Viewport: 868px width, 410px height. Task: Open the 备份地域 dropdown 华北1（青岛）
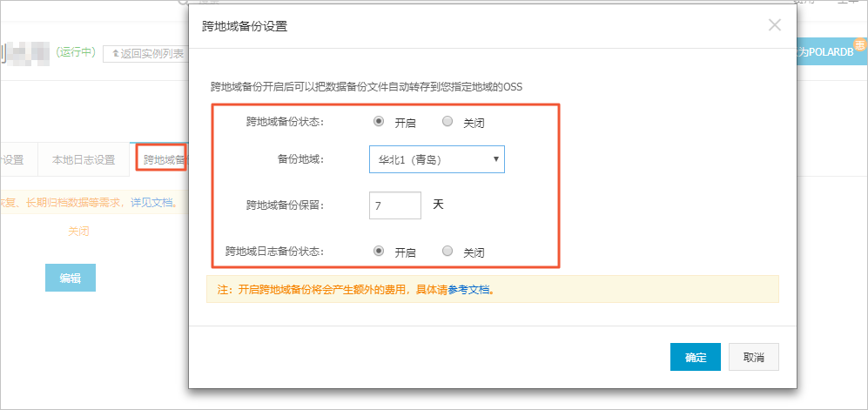click(437, 159)
